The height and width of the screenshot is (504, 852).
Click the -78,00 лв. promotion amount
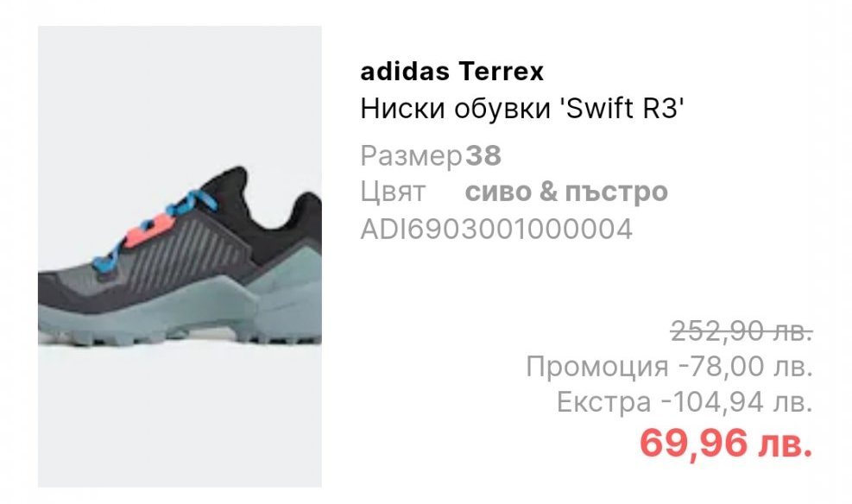tap(746, 366)
